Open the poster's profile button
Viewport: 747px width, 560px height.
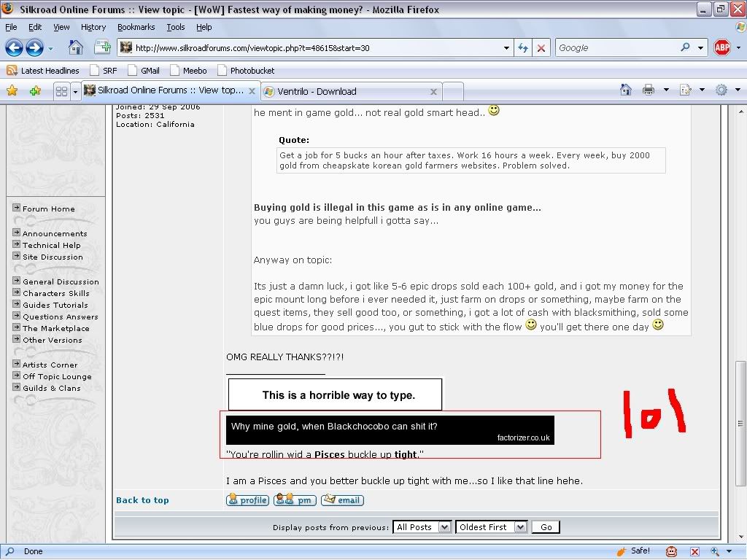(247, 500)
